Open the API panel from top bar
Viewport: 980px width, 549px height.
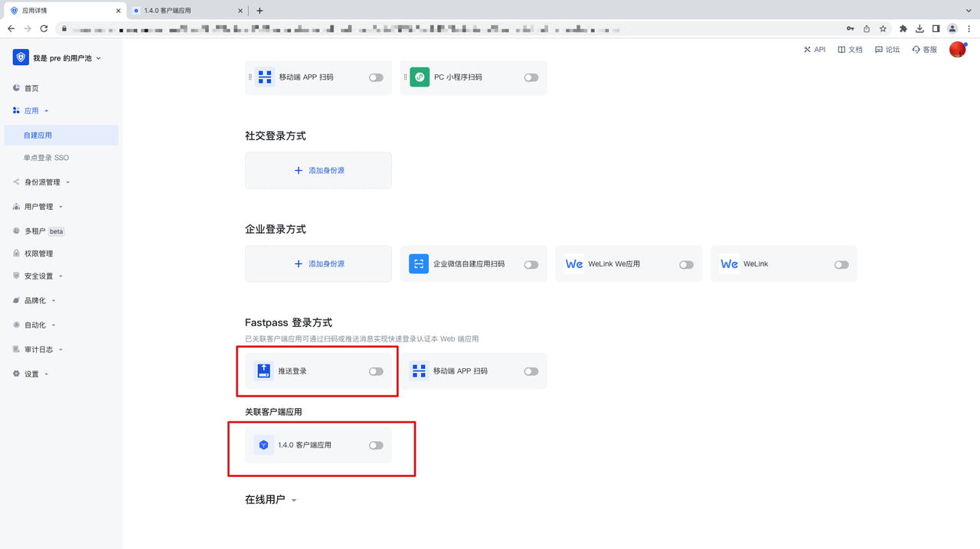(x=814, y=49)
